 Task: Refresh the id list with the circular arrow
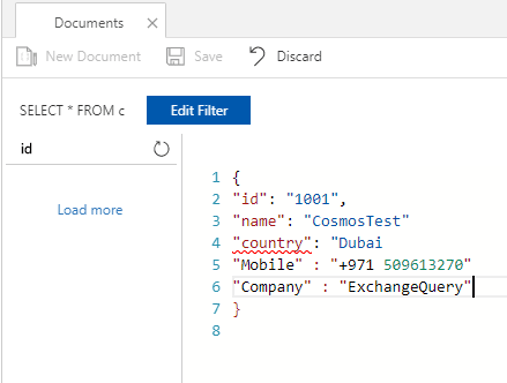(161, 149)
